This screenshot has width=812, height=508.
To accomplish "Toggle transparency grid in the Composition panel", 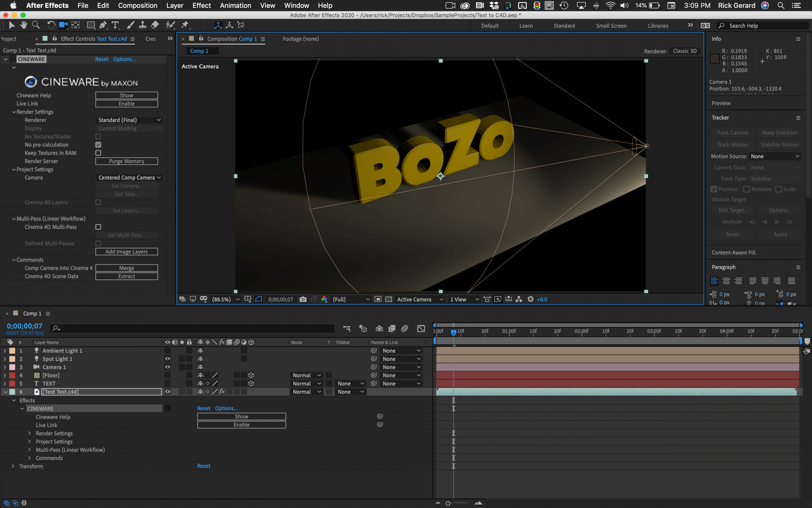I will coord(388,299).
